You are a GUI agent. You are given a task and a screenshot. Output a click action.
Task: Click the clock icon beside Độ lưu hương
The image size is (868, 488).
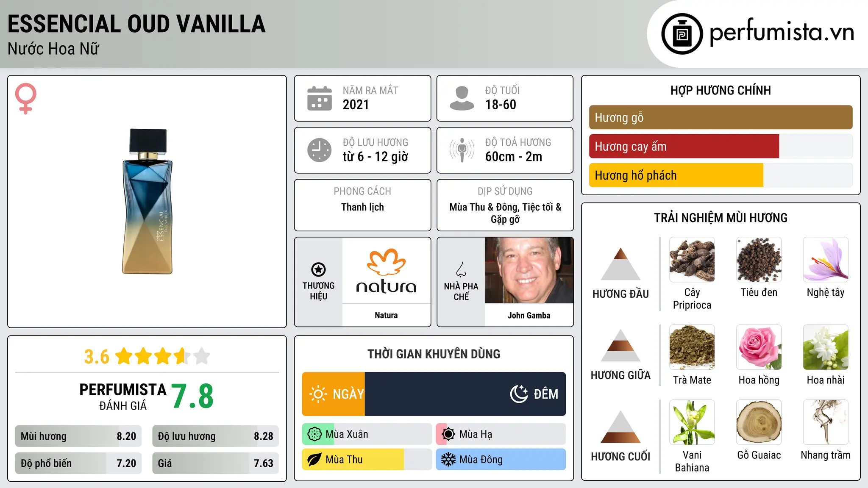tap(320, 150)
